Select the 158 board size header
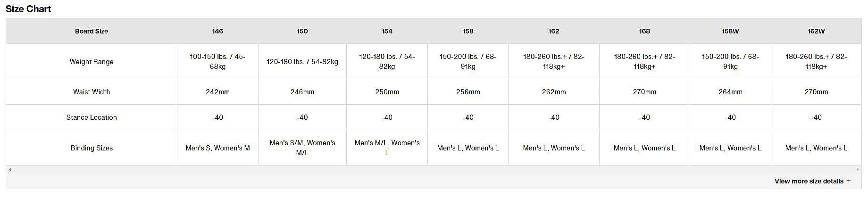 (x=468, y=31)
